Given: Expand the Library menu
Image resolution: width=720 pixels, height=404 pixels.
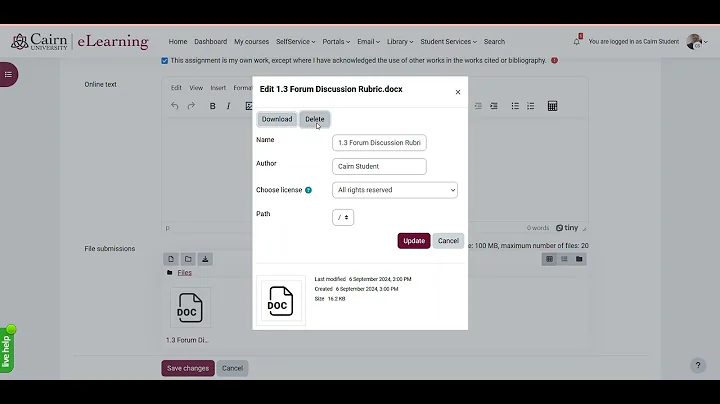Looking at the screenshot, I should pos(400,41).
